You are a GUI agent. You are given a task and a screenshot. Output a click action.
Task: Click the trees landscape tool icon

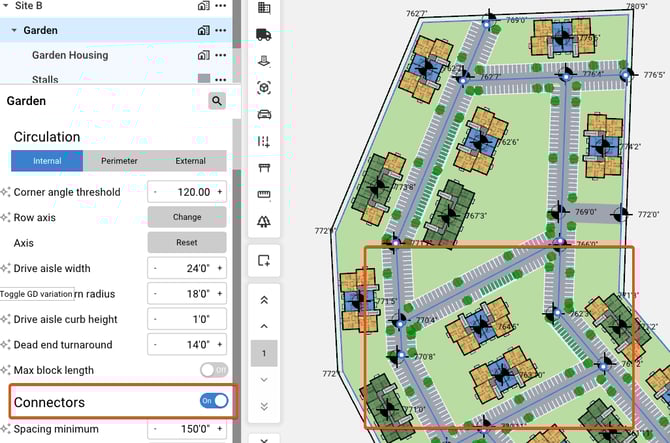[x=264, y=221]
